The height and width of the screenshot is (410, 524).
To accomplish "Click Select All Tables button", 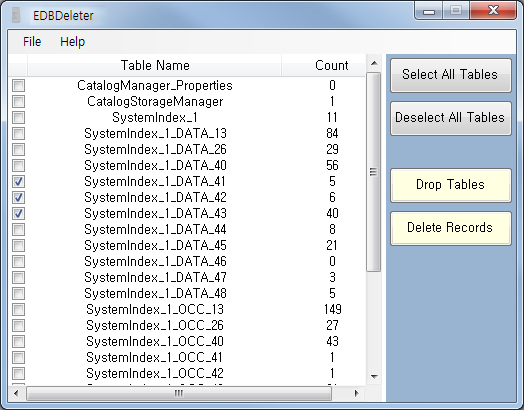I will (x=450, y=75).
